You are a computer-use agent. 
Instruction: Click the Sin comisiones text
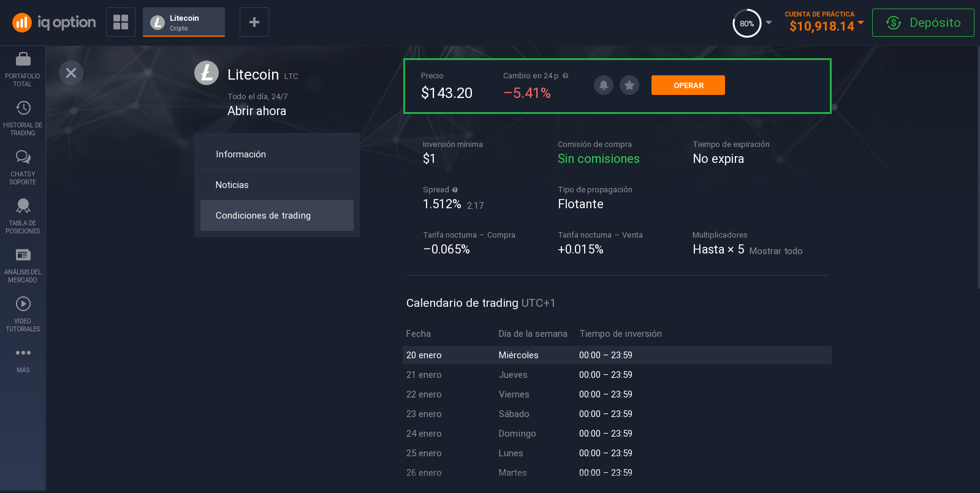[x=599, y=159]
